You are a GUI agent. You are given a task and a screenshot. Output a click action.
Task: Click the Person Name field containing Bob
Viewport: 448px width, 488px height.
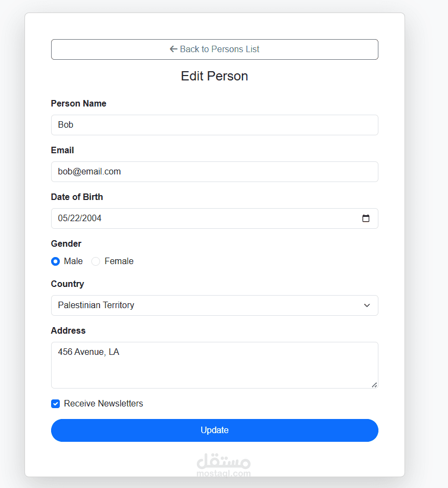click(x=214, y=125)
